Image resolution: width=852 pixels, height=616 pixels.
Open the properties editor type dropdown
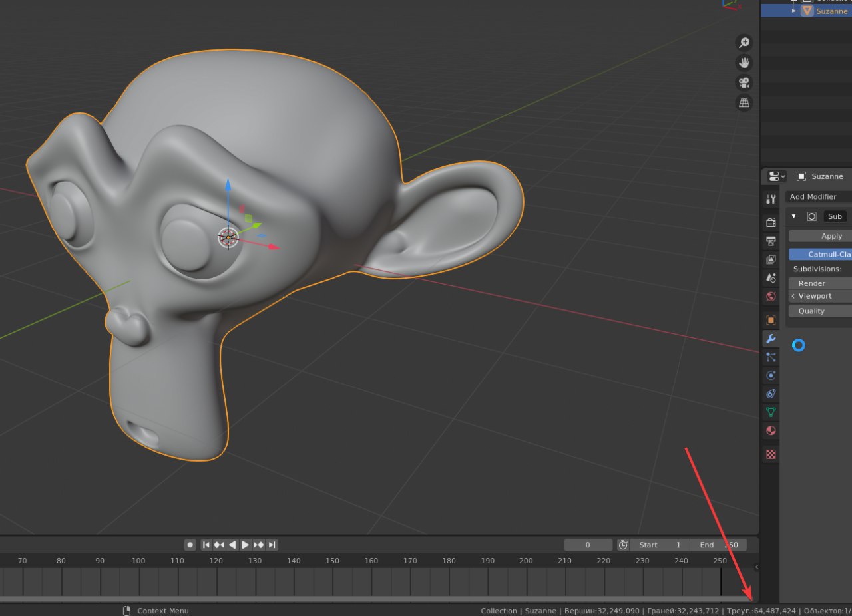point(777,176)
